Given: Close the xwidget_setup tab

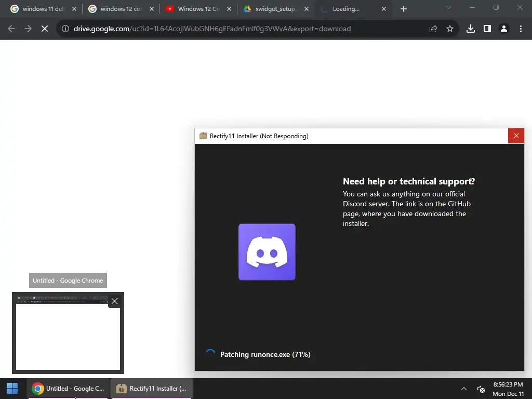Looking at the screenshot, I should [307, 9].
